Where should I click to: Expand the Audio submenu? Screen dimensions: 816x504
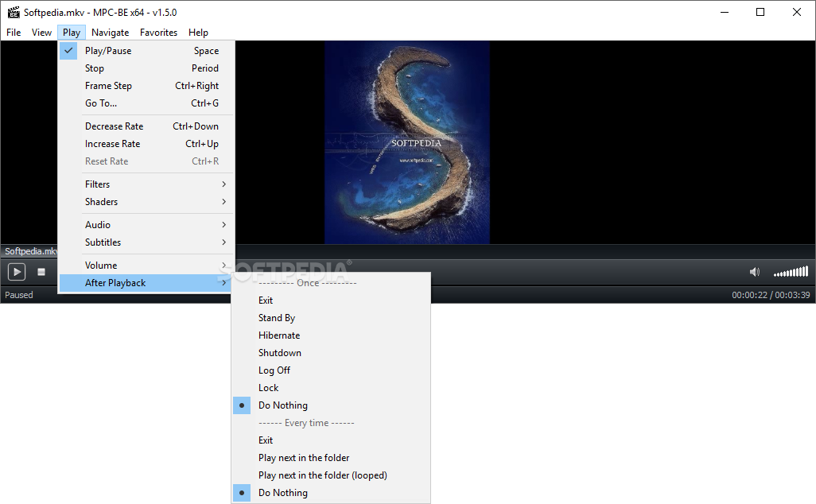[x=147, y=225]
